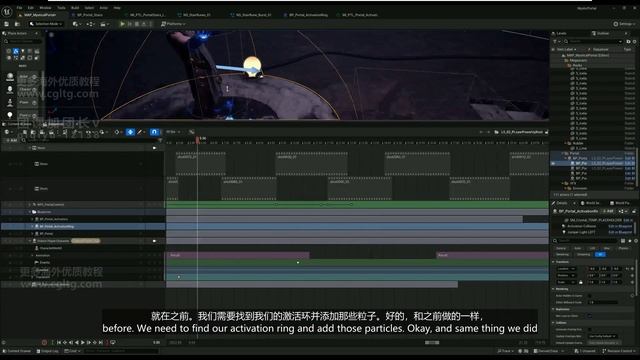Click the Pawn icon in Place Actors
The image size is (640, 360).
tap(10, 102)
